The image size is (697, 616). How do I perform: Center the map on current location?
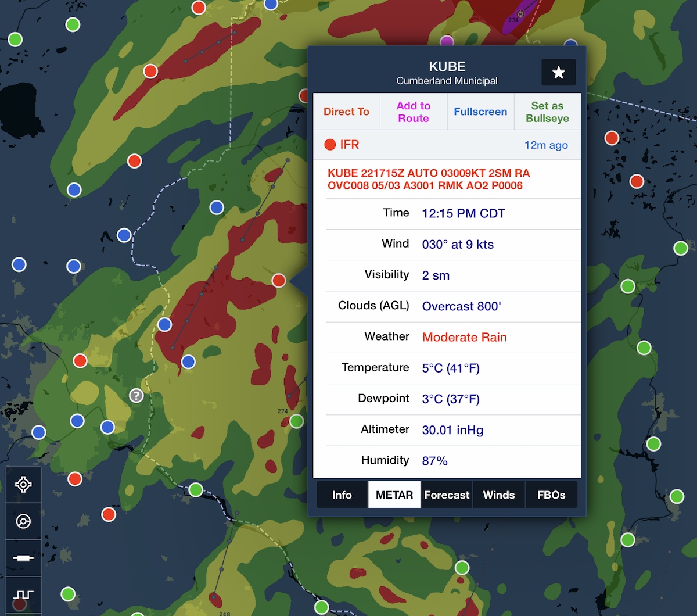[23, 485]
